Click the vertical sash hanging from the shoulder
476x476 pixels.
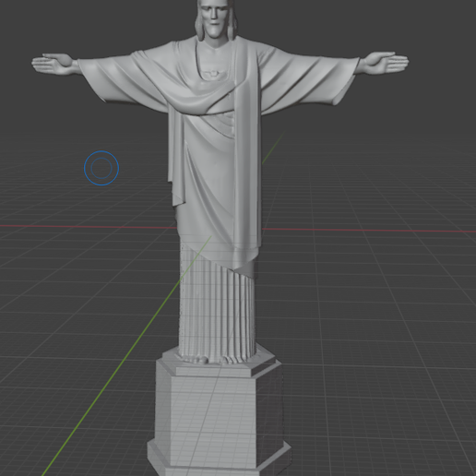[x=247, y=154]
